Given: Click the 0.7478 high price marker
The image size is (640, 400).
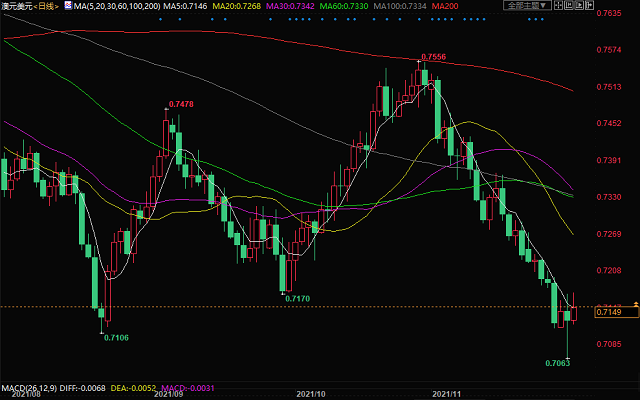Looking at the screenshot, I should pos(181,104).
